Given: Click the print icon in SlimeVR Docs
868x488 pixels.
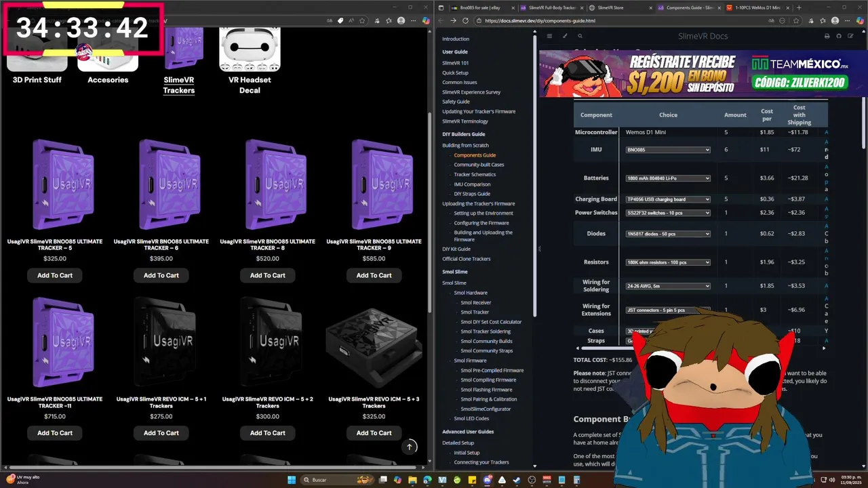Looking at the screenshot, I should coord(827,36).
